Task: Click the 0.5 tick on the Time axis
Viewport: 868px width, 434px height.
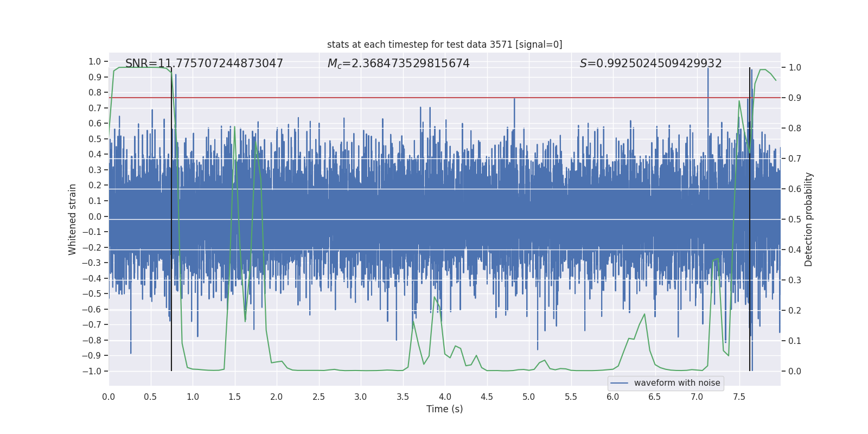Action: (x=150, y=397)
